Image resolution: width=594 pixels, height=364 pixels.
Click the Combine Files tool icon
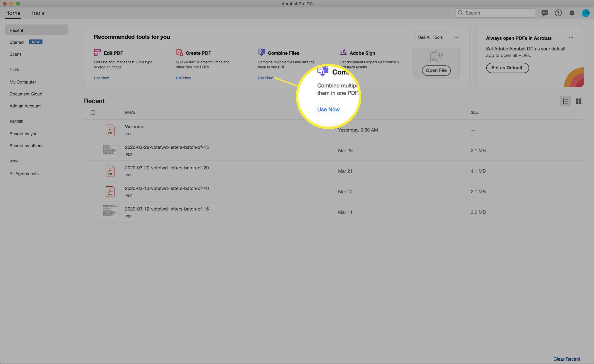tap(261, 53)
